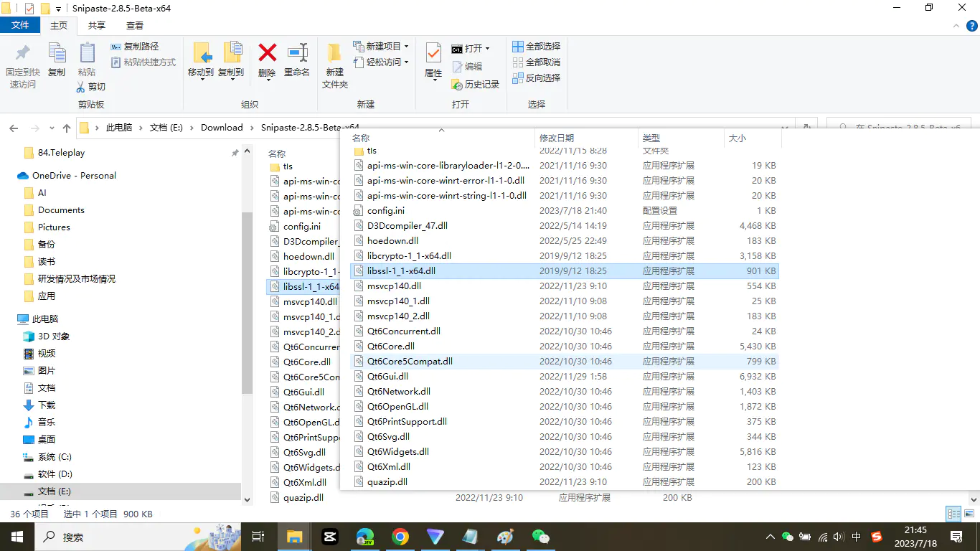Select 系统 (C:) drive in the navigation pane
Image resolution: width=980 pixels, height=551 pixels.
[x=55, y=457]
